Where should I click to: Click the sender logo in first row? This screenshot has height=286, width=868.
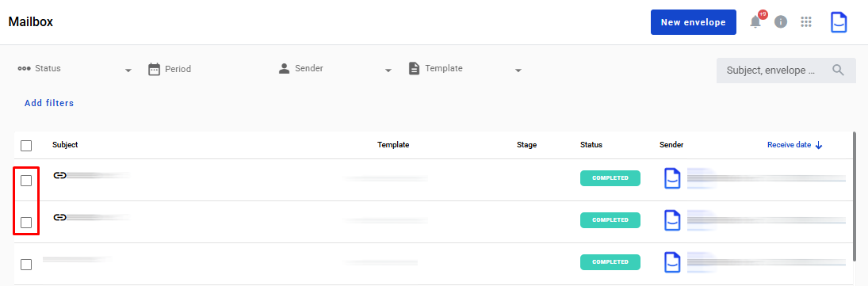[672, 178]
